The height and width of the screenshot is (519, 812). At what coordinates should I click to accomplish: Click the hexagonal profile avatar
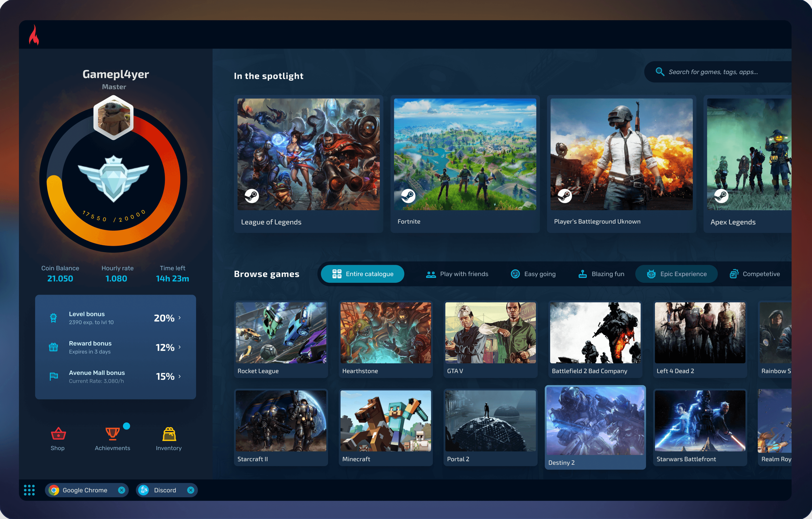pos(113,117)
